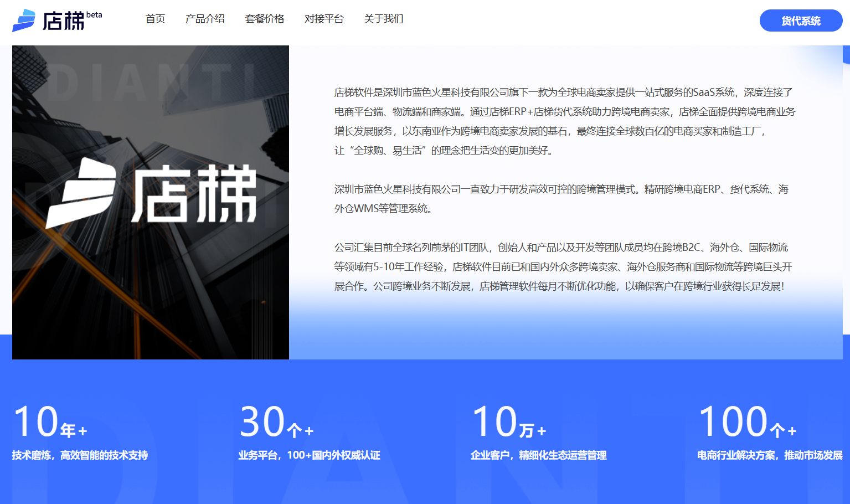The height and width of the screenshot is (504, 850).
Task: Click the text 业务平台，100+国内外权威认证
Action: coord(310,455)
